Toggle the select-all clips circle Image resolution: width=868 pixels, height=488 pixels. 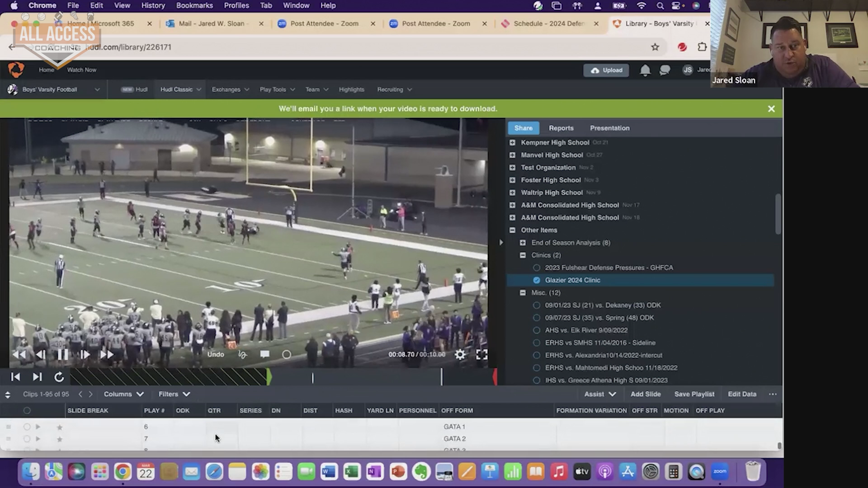click(x=27, y=410)
